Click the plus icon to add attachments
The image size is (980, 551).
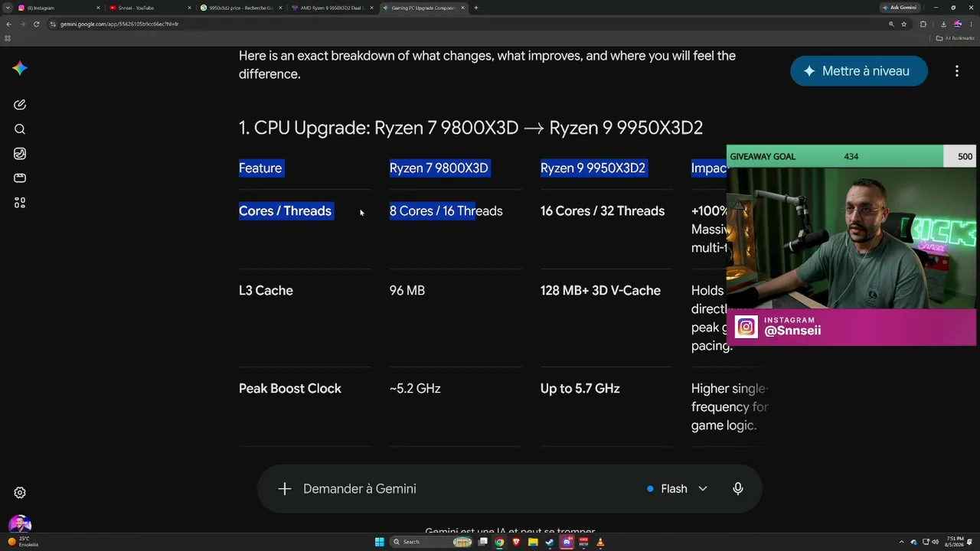pos(285,489)
